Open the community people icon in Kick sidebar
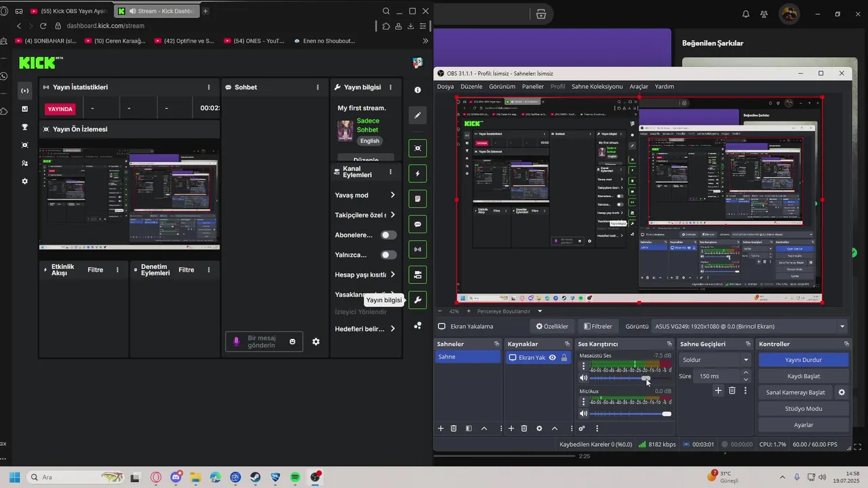Viewport: 868px width, 488px height. 24,163
